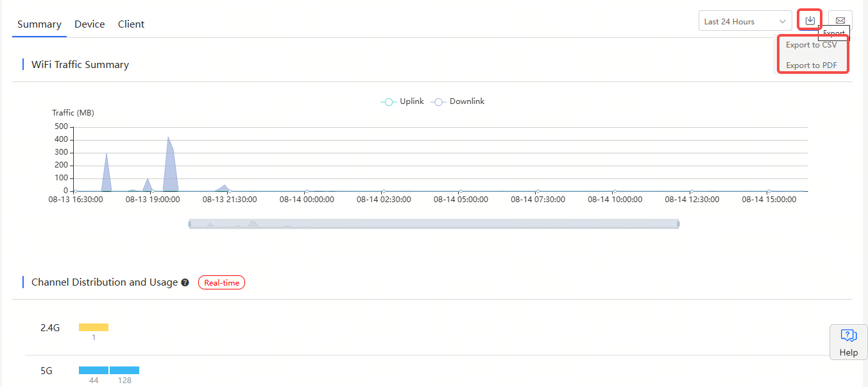Click the WiFi Traffic Summary heading
The width and height of the screenshot is (868, 387).
[x=80, y=65]
